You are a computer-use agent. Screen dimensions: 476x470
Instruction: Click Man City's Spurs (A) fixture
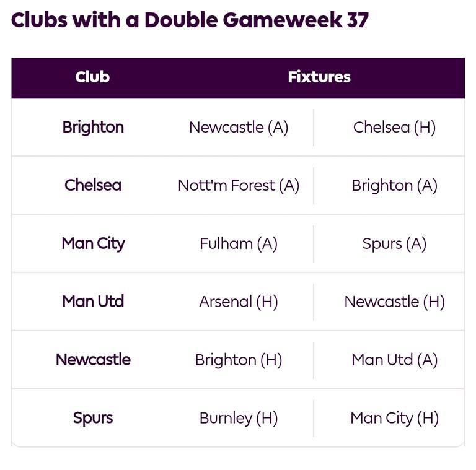coord(394,244)
